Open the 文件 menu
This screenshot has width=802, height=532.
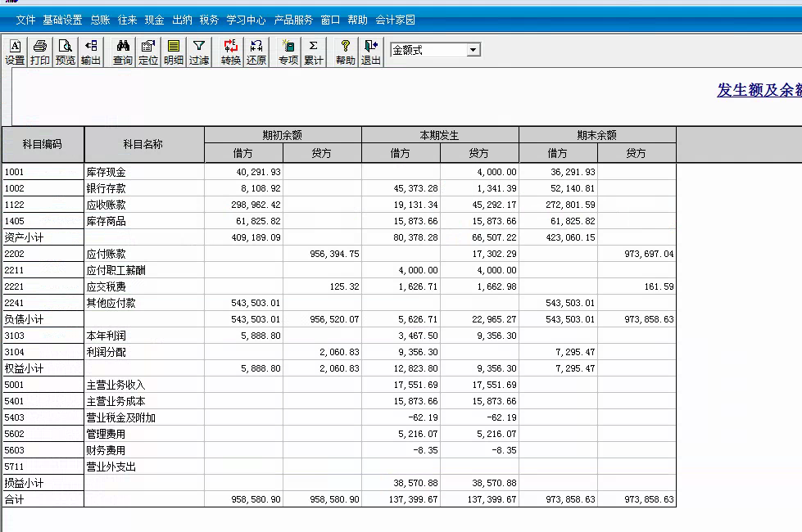point(25,20)
